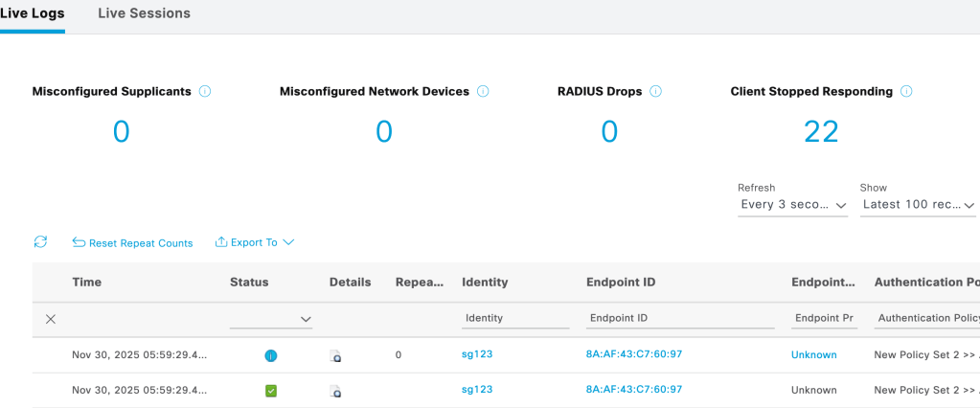Click the Identity filter input field
The height and width of the screenshot is (408, 980).
coord(515,318)
